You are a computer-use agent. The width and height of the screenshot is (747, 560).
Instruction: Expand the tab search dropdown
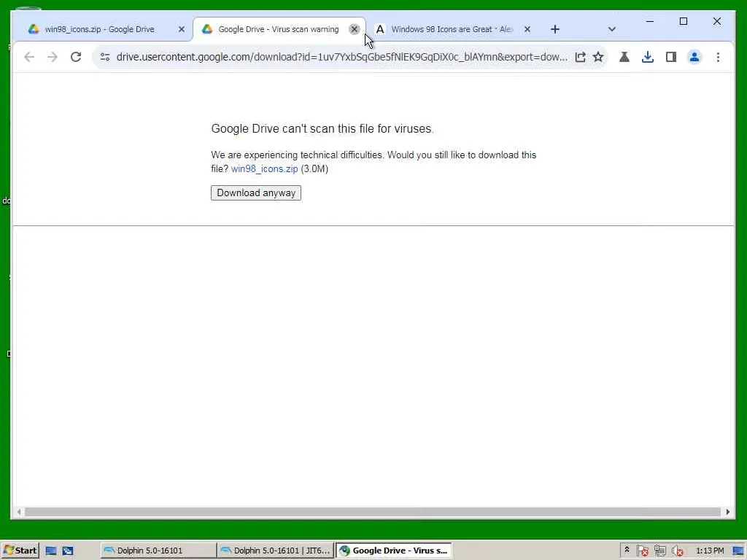click(x=612, y=29)
